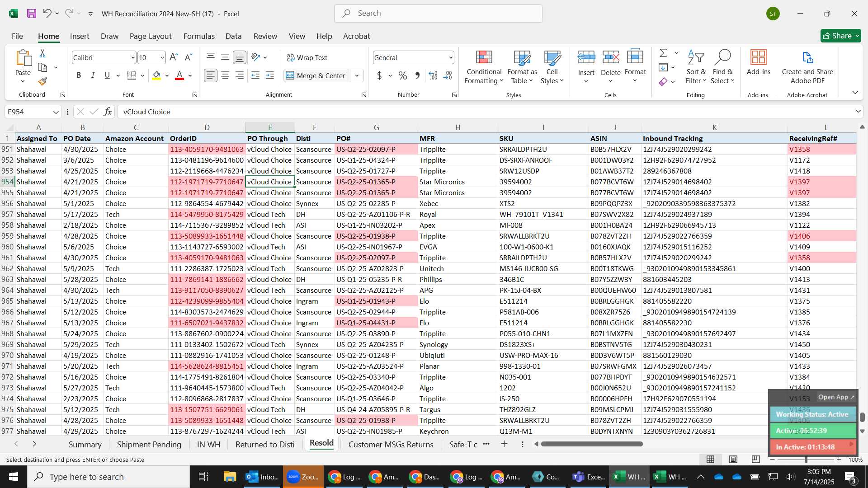The height and width of the screenshot is (488, 868).
Task: Open Font name dropdown Calibri
Action: [133, 57]
